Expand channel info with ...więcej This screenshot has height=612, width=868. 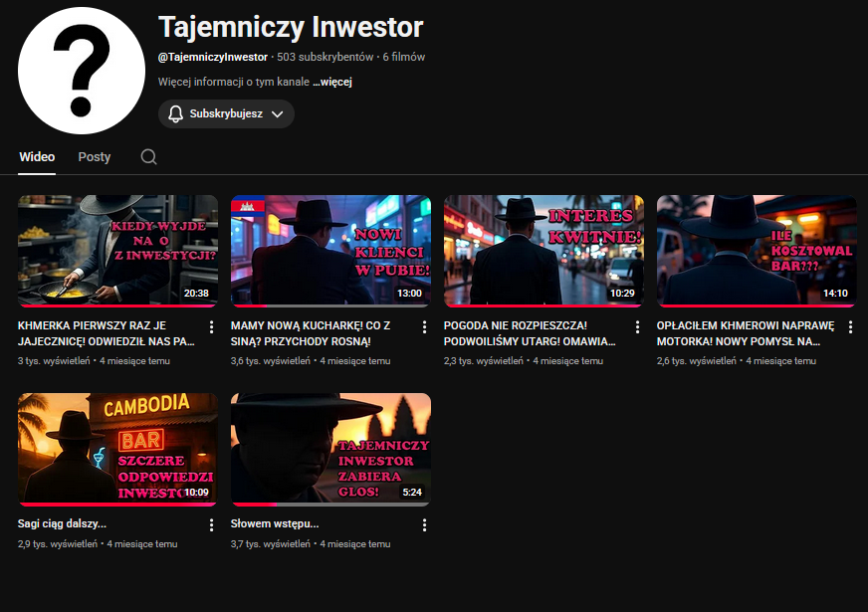[332, 82]
